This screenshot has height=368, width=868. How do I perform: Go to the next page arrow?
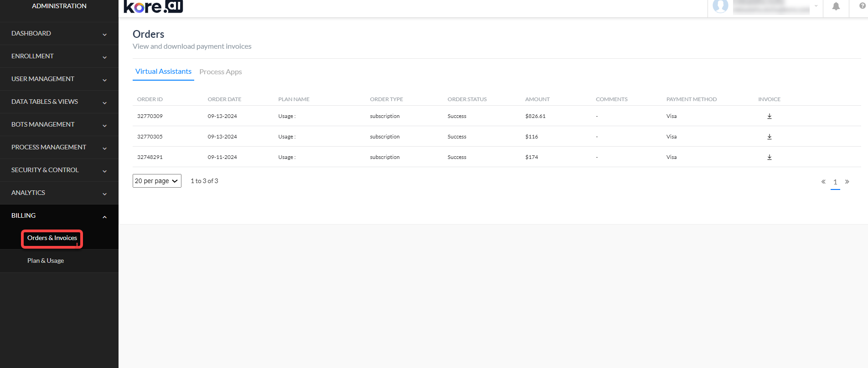847,182
